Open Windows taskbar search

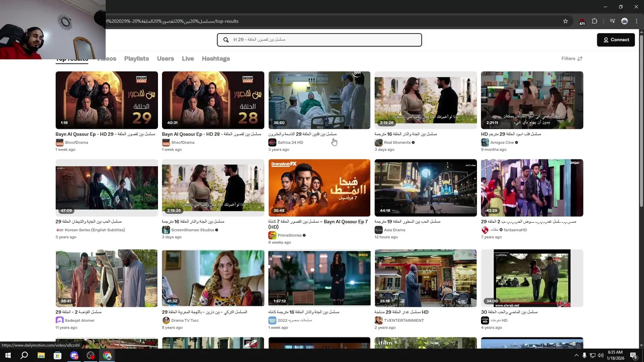pyautogui.click(x=24, y=355)
